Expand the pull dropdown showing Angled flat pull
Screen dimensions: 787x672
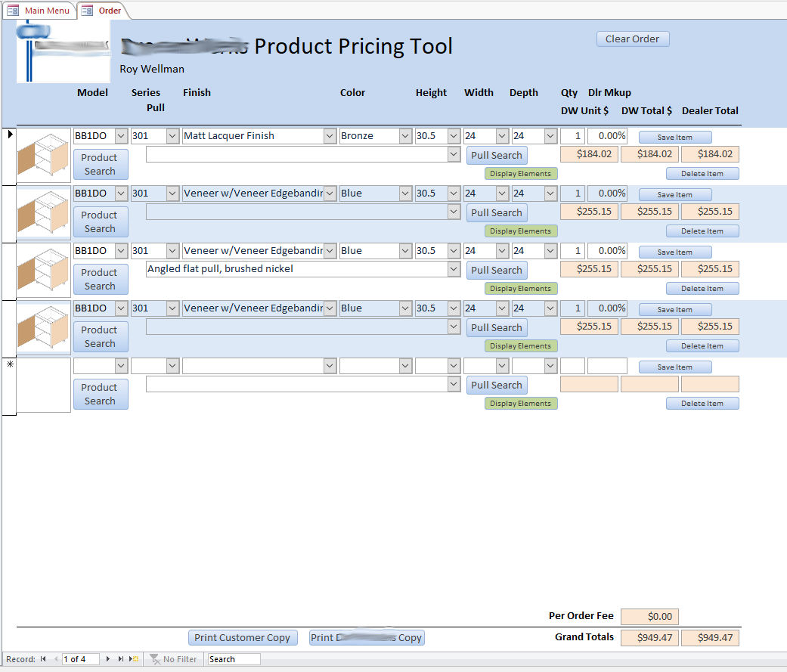pyautogui.click(x=454, y=269)
